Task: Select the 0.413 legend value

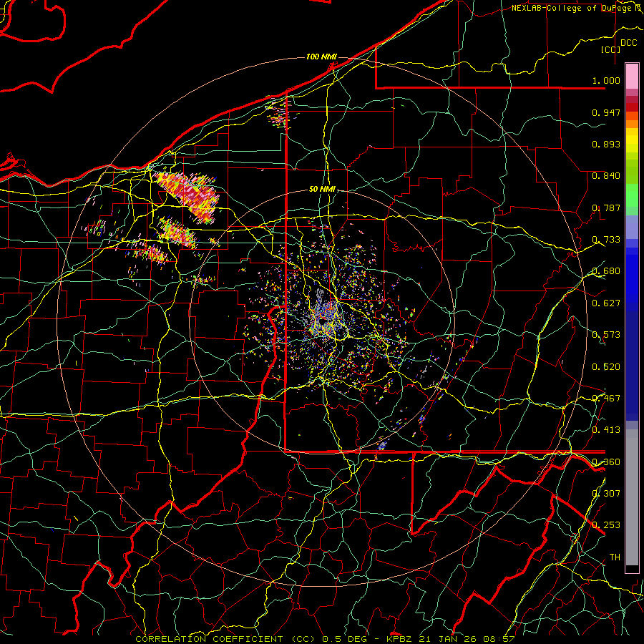Action: tap(606, 430)
